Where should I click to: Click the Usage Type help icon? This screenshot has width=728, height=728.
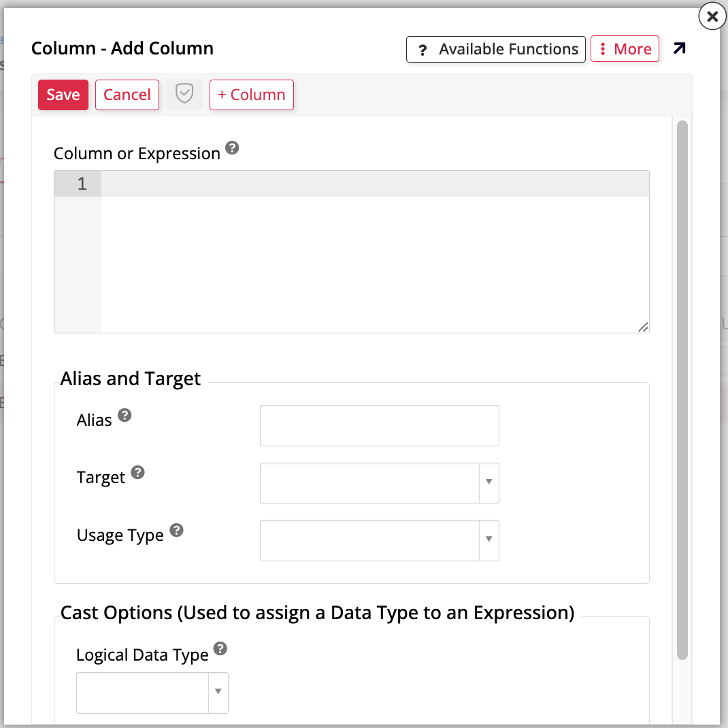tap(177, 530)
